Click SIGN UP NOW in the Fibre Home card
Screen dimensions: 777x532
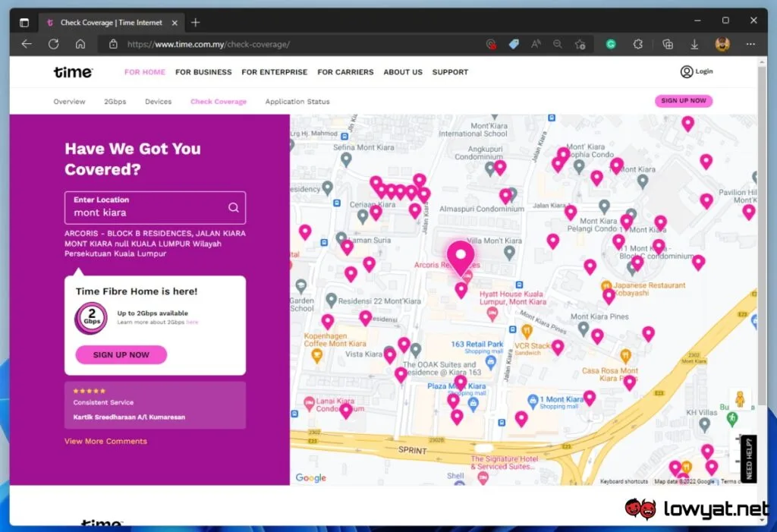tap(121, 354)
